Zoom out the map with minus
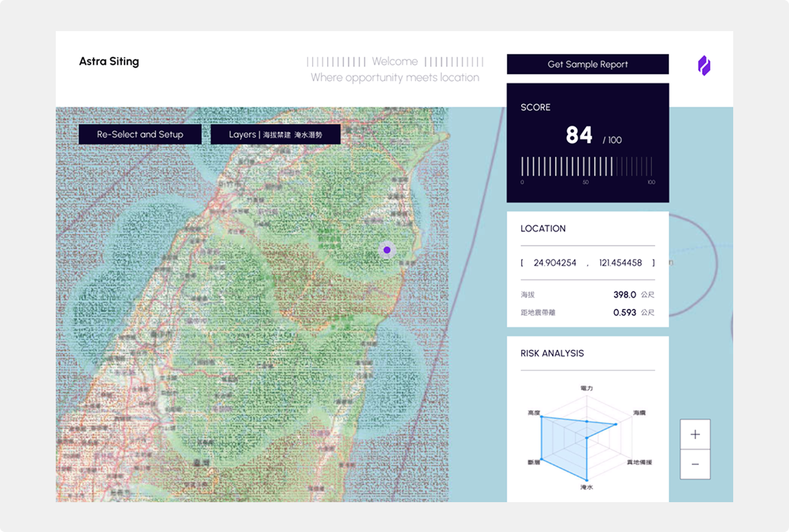Screen dimensions: 789x532 [695, 465]
